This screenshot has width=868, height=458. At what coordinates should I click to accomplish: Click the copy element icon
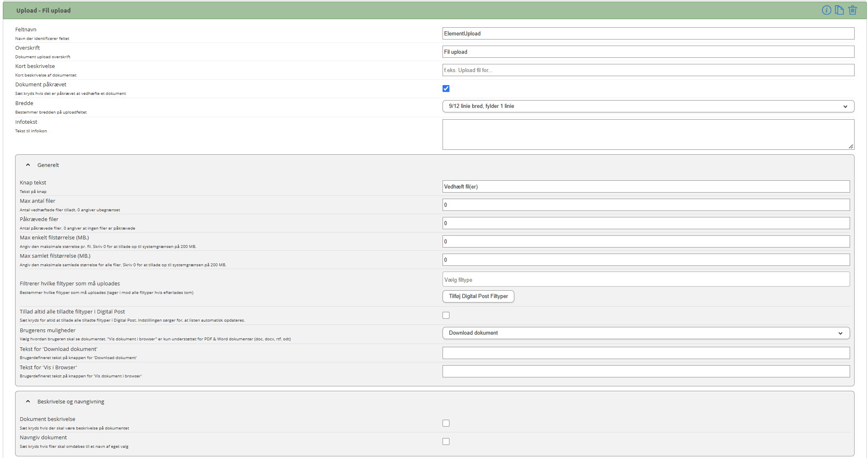839,10
